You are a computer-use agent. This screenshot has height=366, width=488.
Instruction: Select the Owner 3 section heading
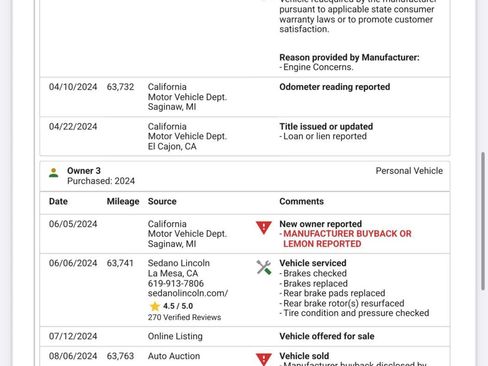pyautogui.click(x=84, y=171)
